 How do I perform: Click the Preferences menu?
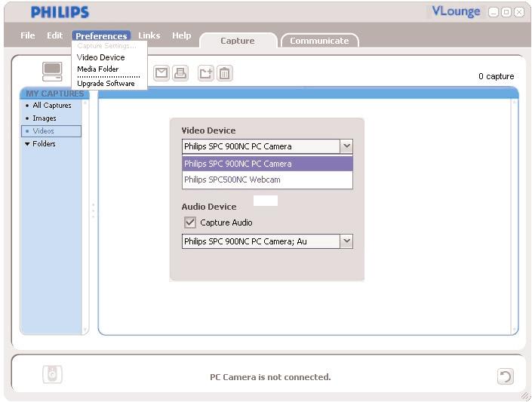101,35
